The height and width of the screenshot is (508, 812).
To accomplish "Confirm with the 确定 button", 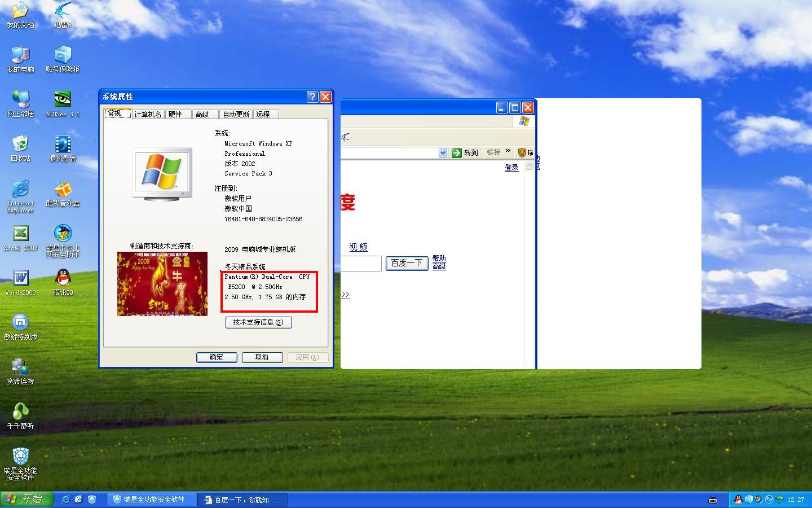I will coord(217,357).
